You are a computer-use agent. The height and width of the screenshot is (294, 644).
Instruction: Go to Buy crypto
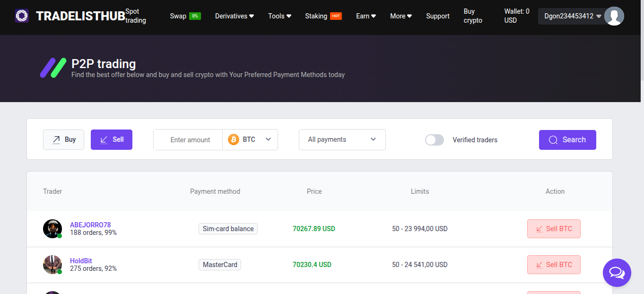473,16
